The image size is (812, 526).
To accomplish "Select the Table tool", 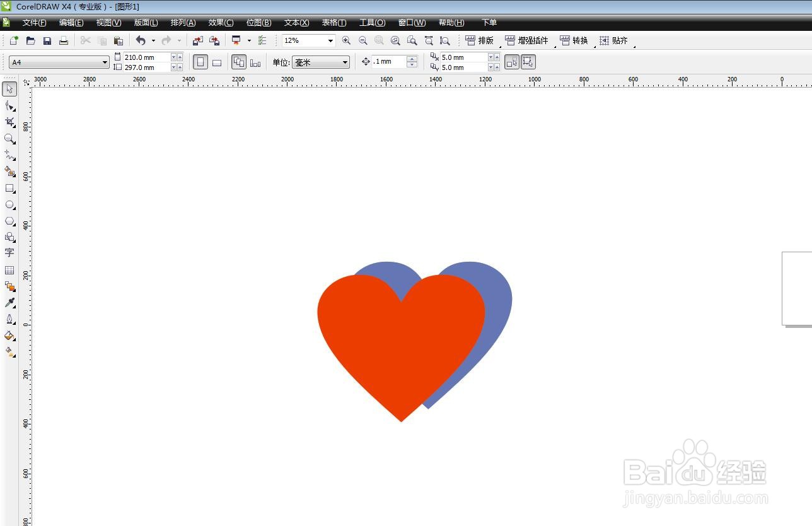I will click(x=9, y=270).
